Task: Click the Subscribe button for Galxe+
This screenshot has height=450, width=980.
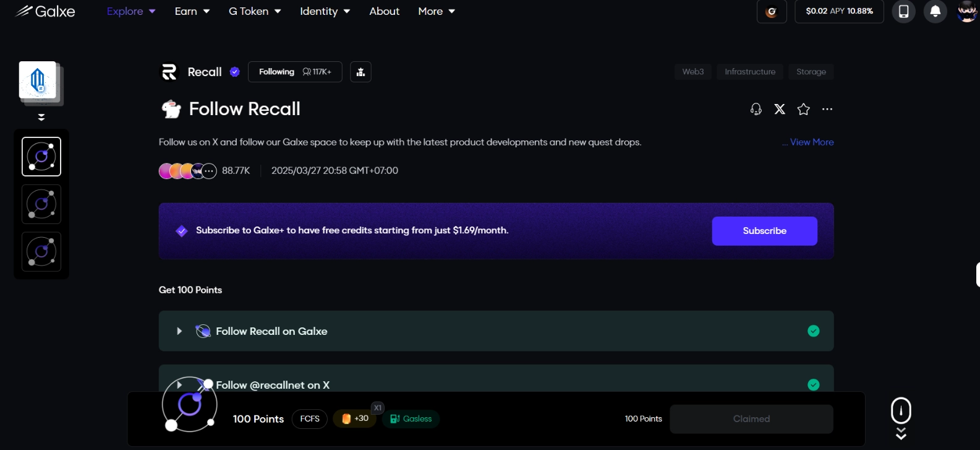Action: coord(764,231)
